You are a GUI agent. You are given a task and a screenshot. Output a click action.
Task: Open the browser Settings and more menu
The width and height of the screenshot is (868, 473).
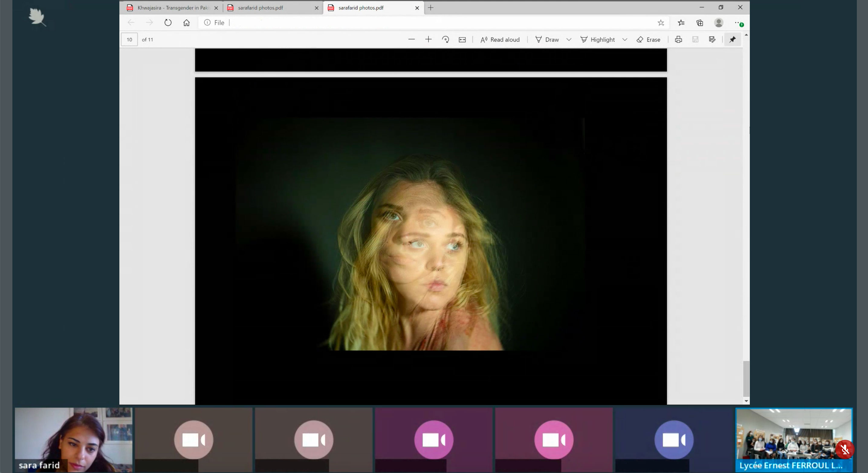[737, 23]
